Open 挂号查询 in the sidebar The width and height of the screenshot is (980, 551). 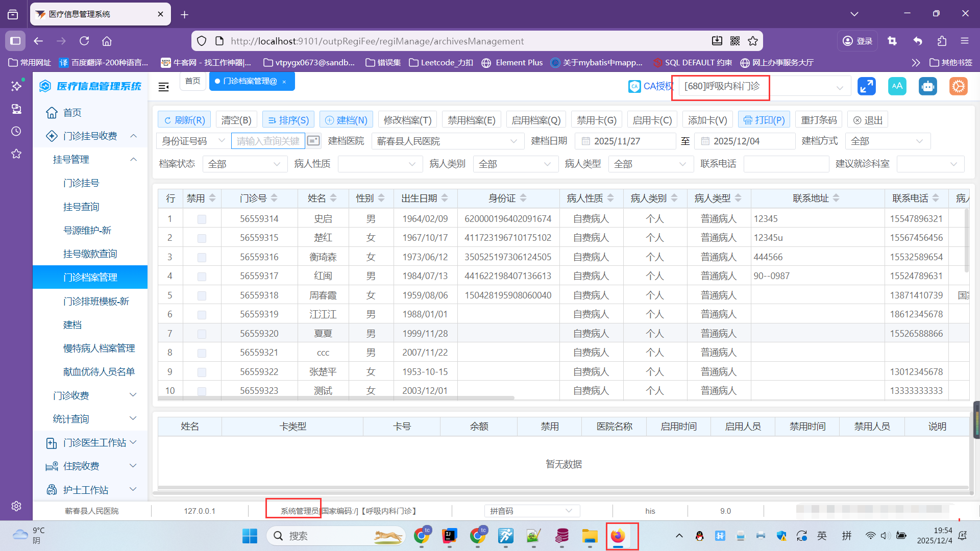pos(81,207)
